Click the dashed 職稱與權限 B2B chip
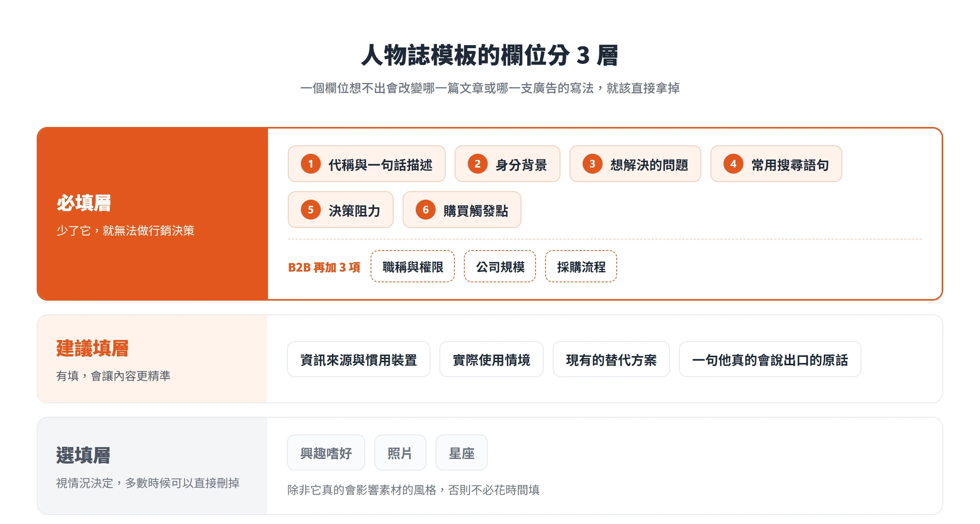Viewport: 980px width, 524px height. [413, 267]
